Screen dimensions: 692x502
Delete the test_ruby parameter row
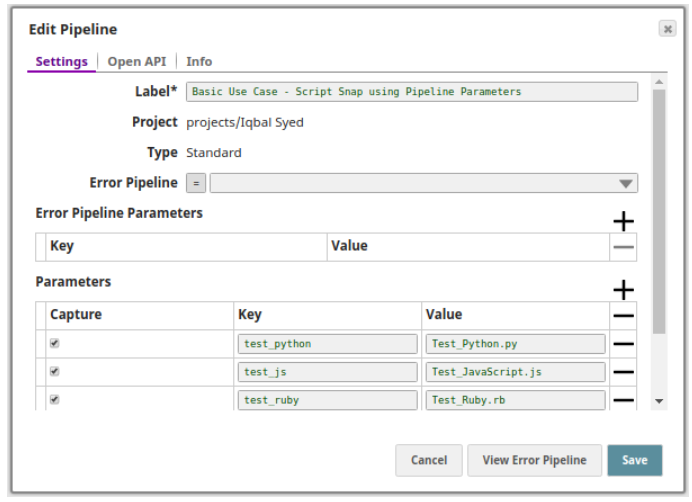623,400
